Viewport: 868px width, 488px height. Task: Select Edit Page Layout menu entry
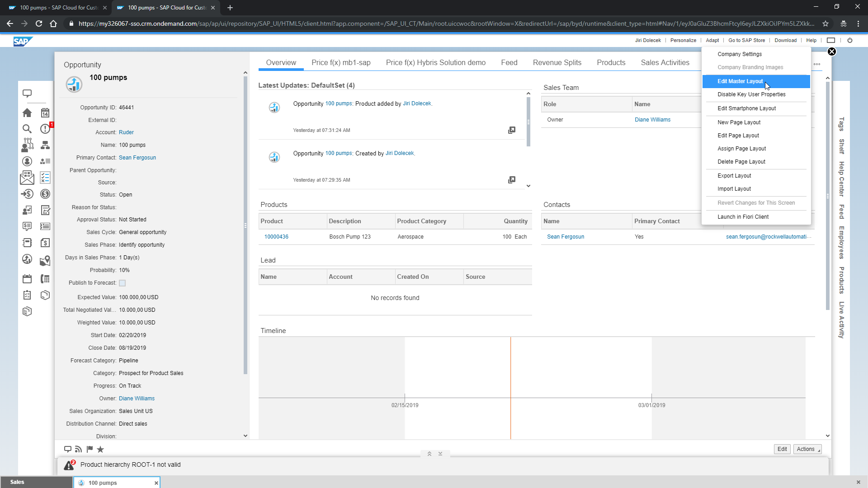(738, 136)
